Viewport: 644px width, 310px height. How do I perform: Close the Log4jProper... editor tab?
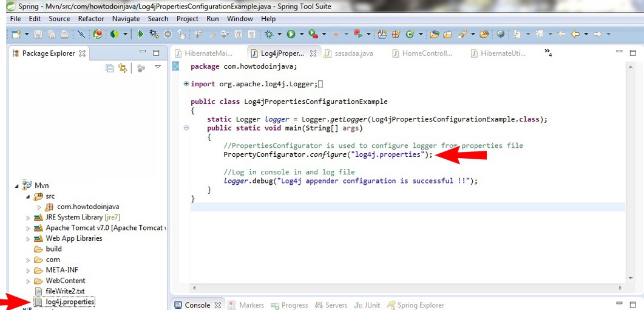pos(313,53)
